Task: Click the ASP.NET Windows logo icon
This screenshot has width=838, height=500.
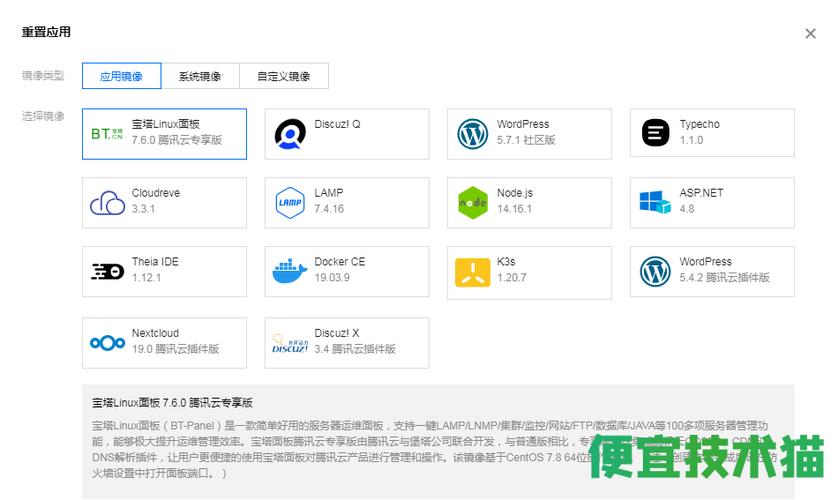Action: (655, 202)
